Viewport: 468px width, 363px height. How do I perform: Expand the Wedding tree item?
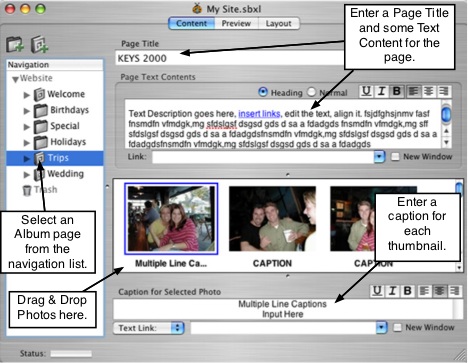[x=27, y=175]
